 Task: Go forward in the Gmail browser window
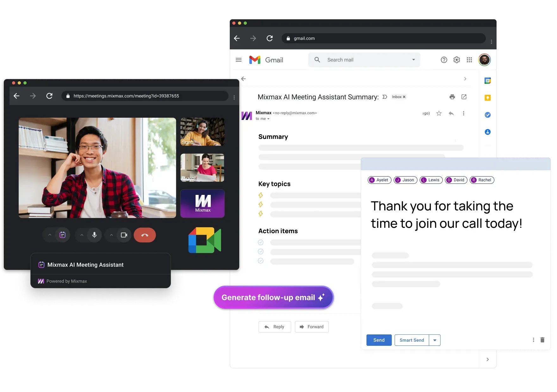pyautogui.click(x=253, y=38)
